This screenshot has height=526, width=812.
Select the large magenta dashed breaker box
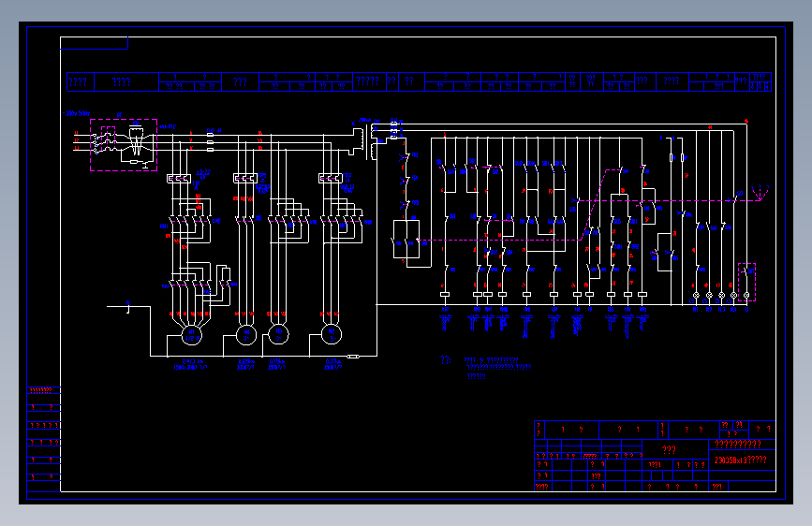[124, 145]
